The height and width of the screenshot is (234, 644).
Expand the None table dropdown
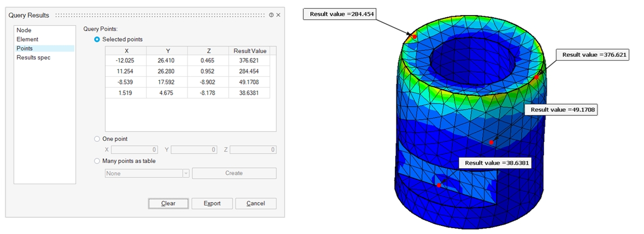point(186,173)
